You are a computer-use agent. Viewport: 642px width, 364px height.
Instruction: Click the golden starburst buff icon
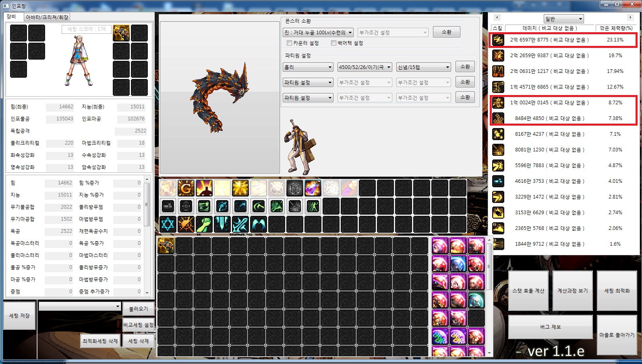coord(240,188)
